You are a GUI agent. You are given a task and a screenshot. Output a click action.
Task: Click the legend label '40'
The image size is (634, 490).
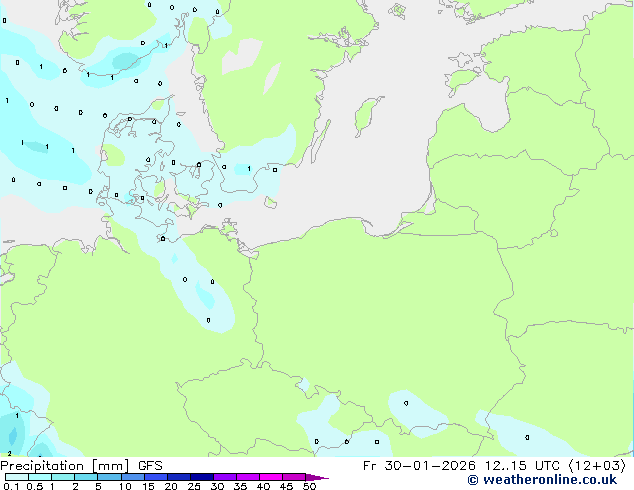(x=263, y=486)
